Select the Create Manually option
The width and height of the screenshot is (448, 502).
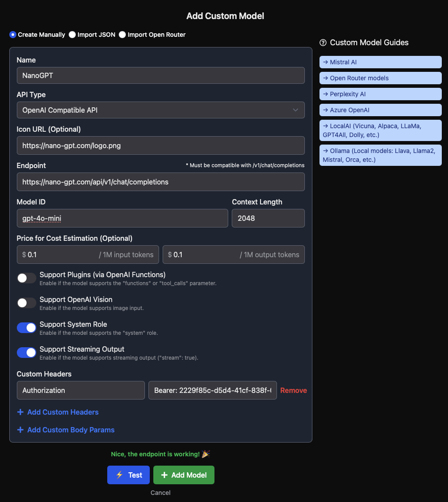tap(13, 34)
